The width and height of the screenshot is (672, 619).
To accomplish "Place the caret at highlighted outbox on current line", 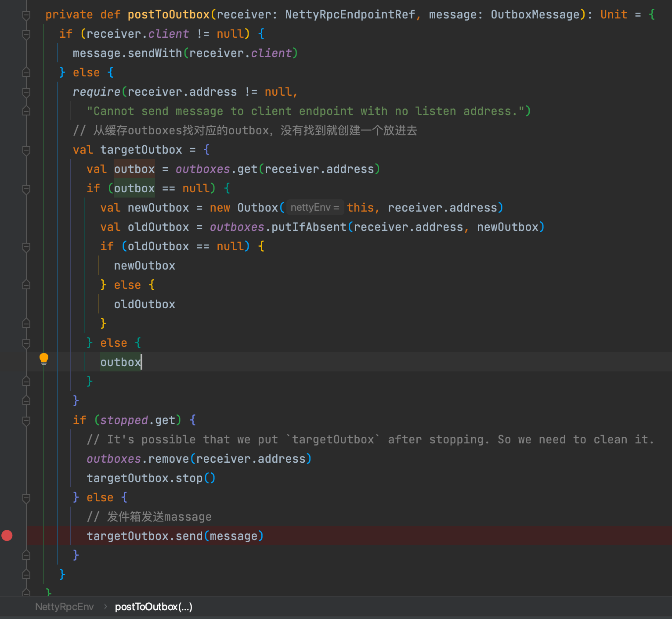I will click(121, 362).
